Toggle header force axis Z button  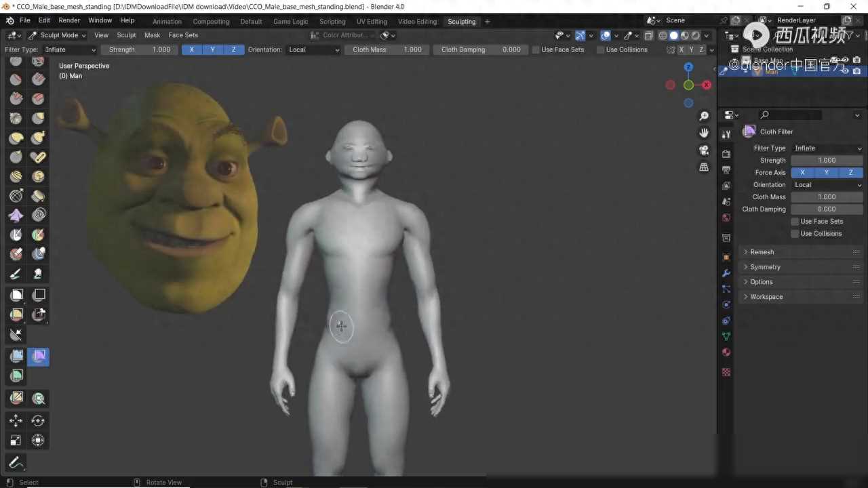(234, 49)
